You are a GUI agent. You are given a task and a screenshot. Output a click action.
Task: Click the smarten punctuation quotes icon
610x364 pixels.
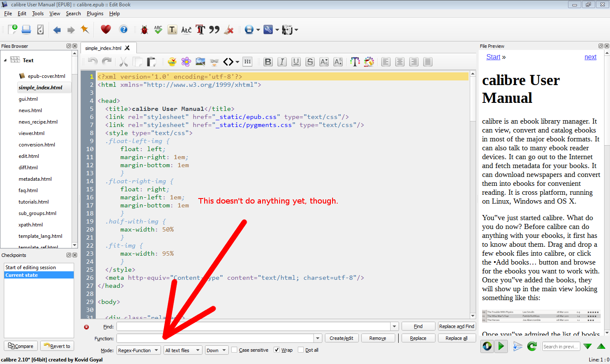tap(214, 30)
